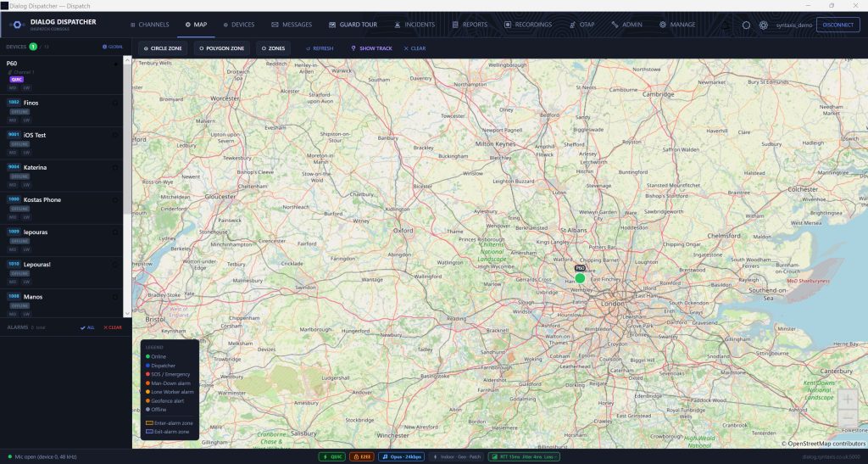Switch to the Devices tab
The height and width of the screenshot is (464, 868).
tap(238, 25)
